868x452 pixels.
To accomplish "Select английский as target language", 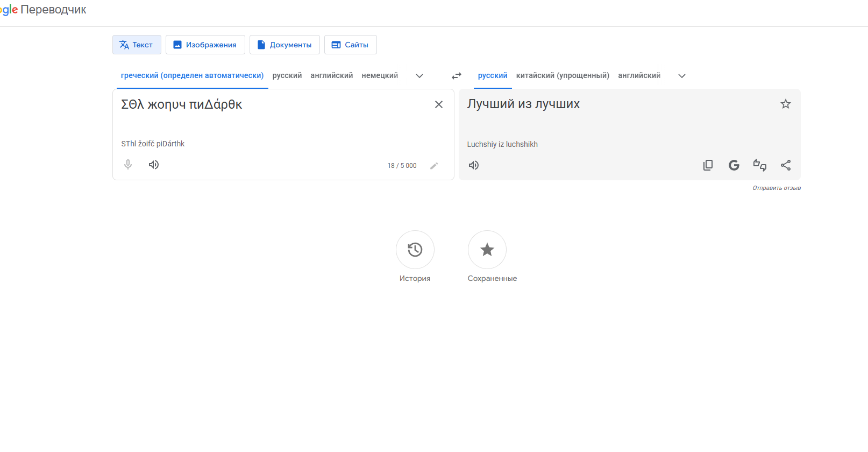I will click(x=639, y=76).
